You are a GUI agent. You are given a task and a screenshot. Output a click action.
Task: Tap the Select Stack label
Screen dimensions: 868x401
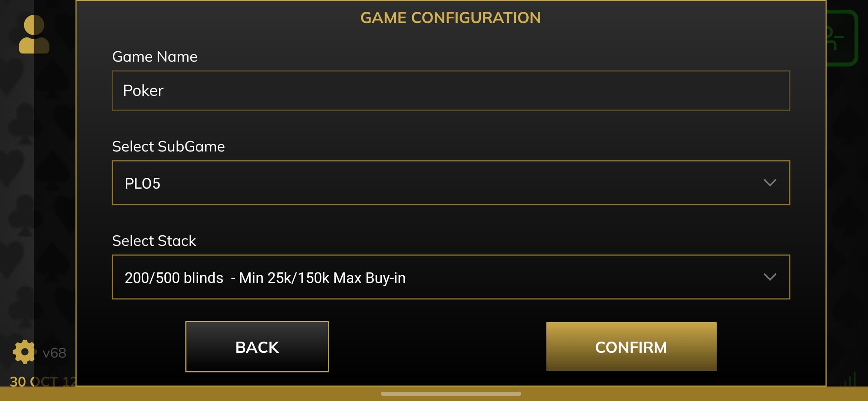click(x=154, y=241)
